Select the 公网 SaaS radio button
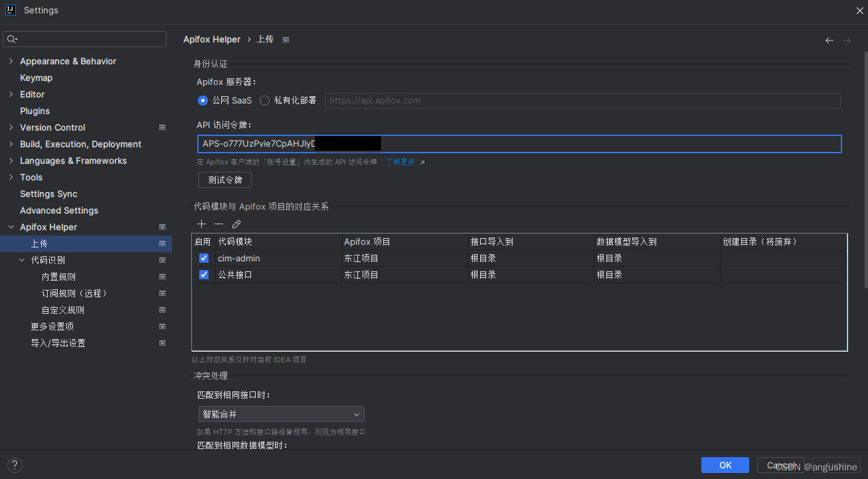The image size is (868, 479). point(203,101)
